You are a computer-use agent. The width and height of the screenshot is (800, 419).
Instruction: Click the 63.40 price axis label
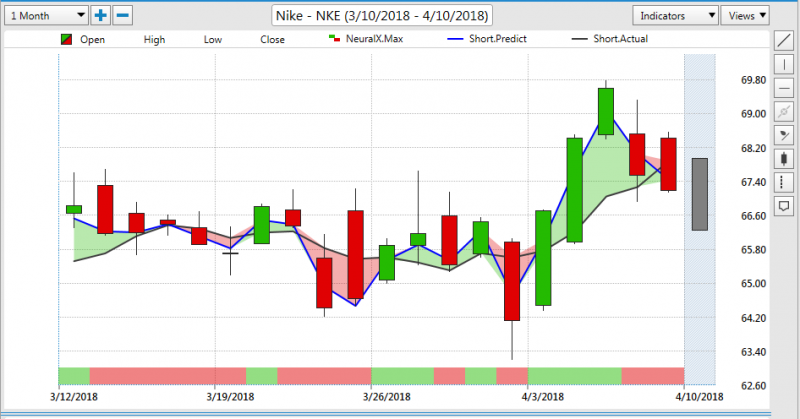pos(754,352)
